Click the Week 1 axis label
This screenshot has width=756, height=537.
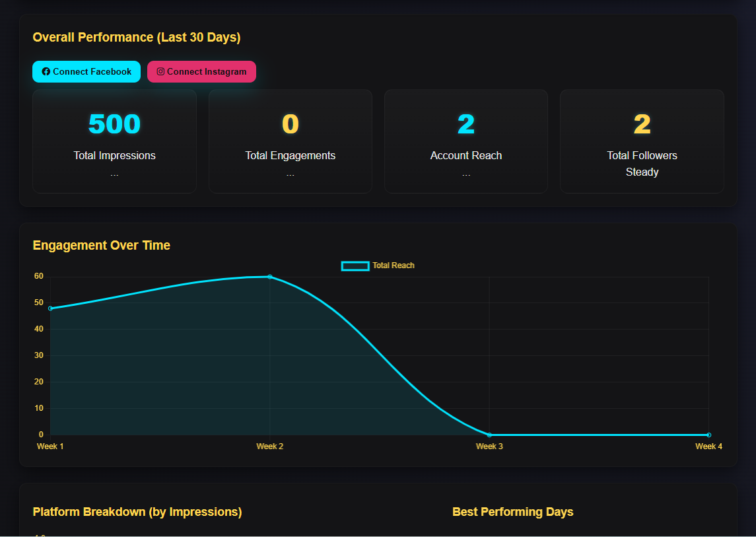[50, 447]
